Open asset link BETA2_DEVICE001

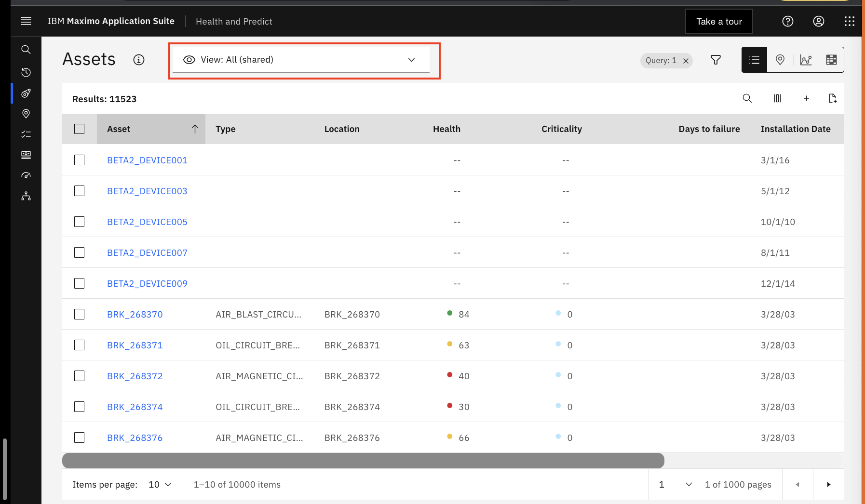pos(147,160)
